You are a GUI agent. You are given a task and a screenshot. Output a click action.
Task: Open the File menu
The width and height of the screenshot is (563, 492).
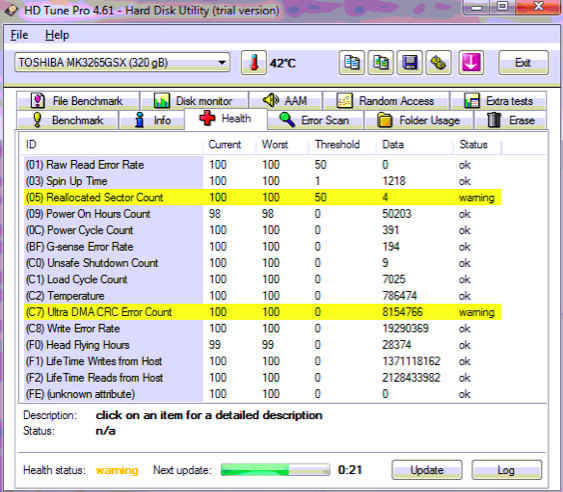coord(19,35)
